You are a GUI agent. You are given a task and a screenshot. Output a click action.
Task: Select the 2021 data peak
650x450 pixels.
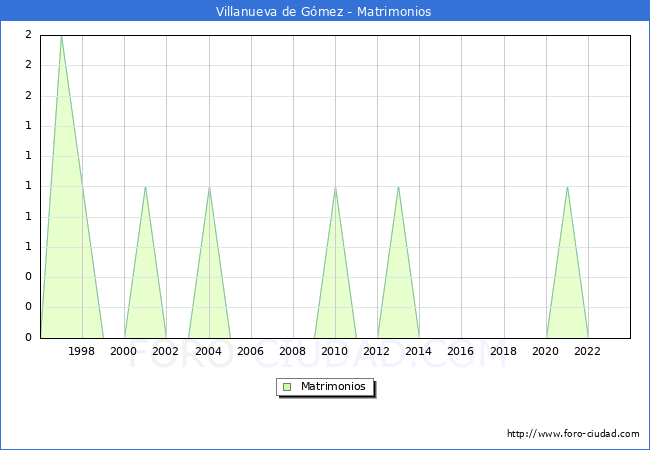pos(567,187)
